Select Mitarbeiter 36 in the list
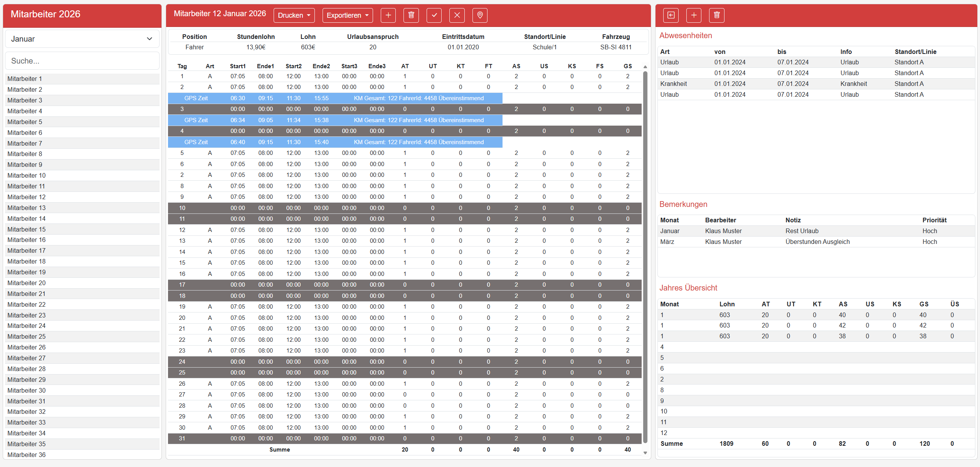This screenshot has width=980, height=467. [82, 455]
